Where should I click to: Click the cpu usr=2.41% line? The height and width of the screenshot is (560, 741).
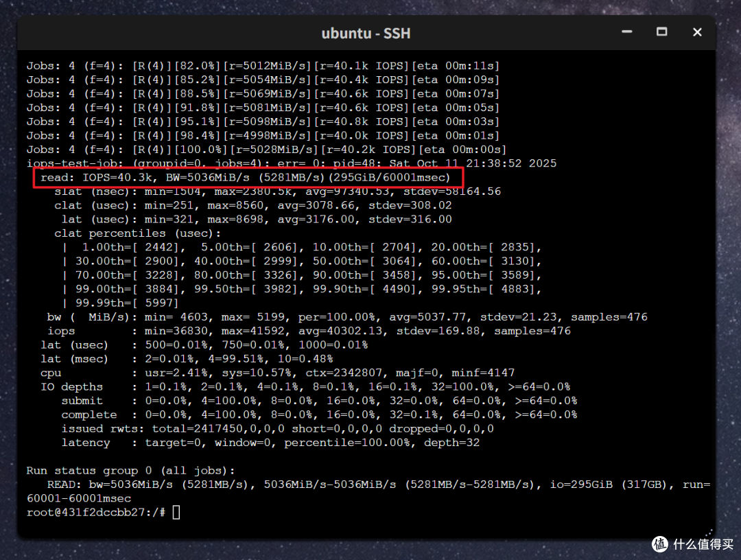tap(277, 373)
